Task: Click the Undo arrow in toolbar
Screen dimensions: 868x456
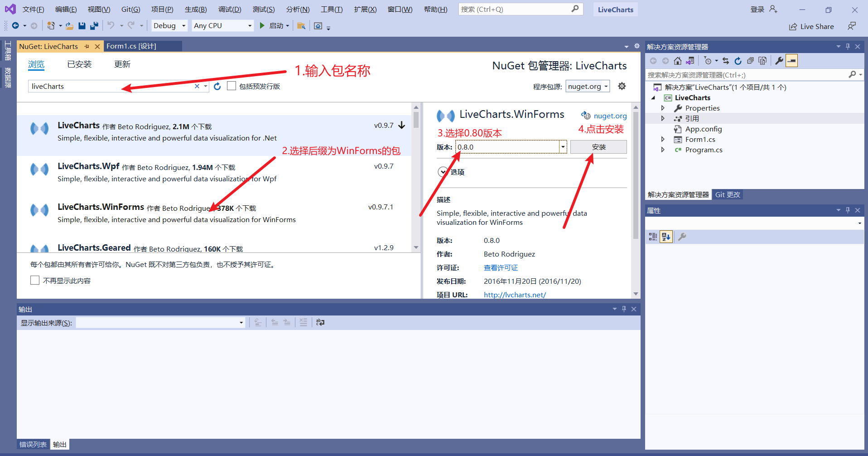Action: [x=111, y=25]
